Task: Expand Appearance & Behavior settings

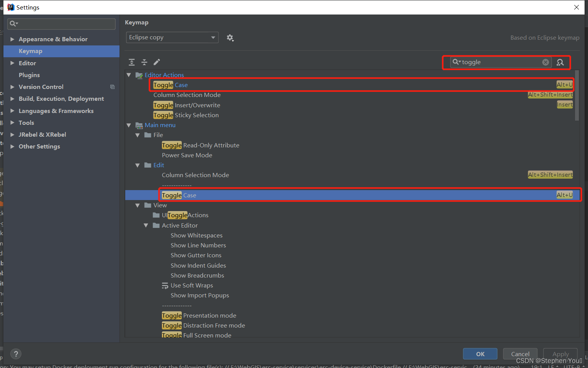Action: pyautogui.click(x=12, y=39)
